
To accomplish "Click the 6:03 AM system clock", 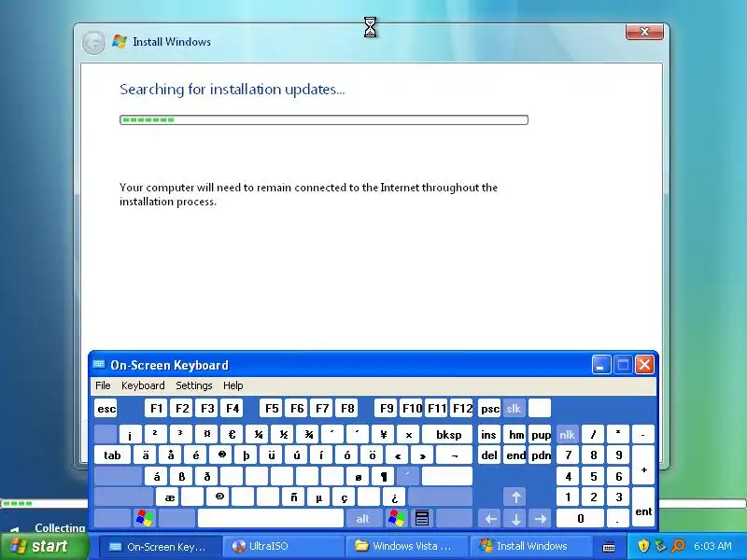I will [x=712, y=546].
